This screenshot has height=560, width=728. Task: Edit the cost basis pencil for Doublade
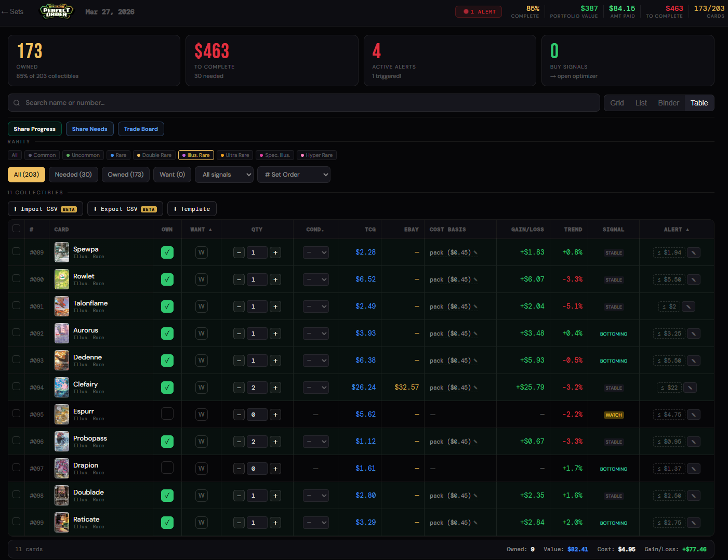tap(475, 496)
